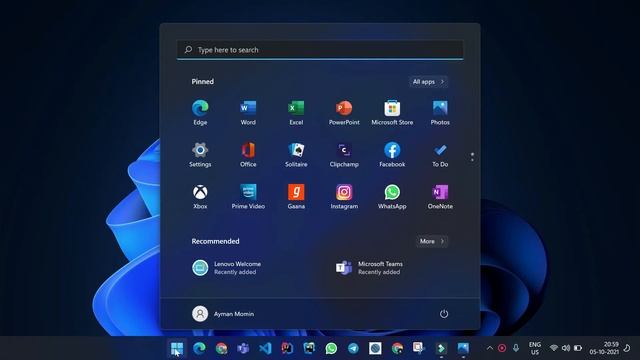Viewport: 640px width, 360px height.
Task: Open Ayman Momin's user account menu
Action: pyautogui.click(x=223, y=313)
